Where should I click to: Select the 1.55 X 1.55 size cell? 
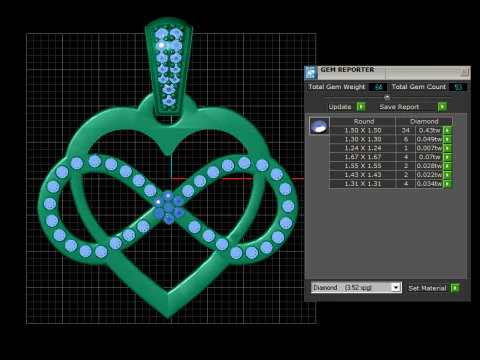pyautogui.click(x=363, y=166)
